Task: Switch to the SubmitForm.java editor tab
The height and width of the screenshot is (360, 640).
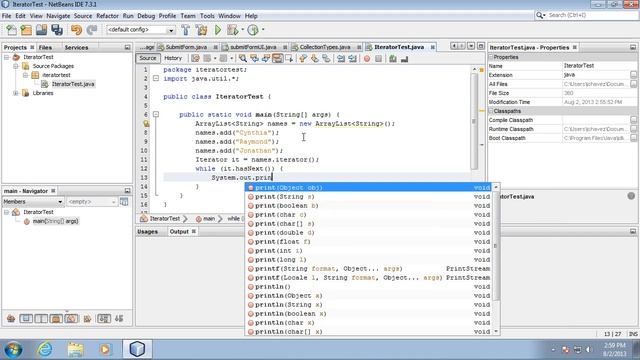Action: pos(186,47)
